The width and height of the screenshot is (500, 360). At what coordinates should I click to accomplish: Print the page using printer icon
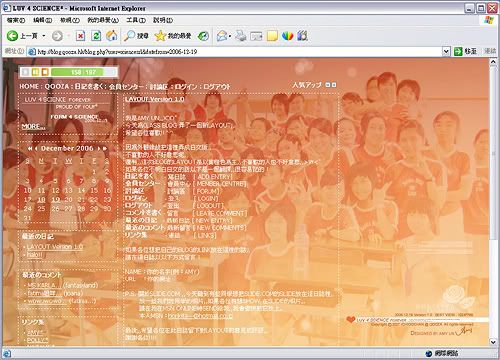(241, 36)
